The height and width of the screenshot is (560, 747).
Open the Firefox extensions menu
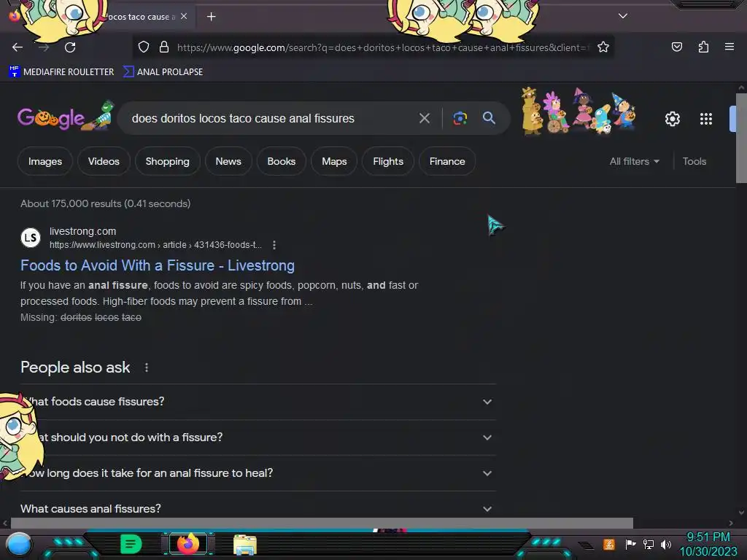pyautogui.click(x=703, y=47)
